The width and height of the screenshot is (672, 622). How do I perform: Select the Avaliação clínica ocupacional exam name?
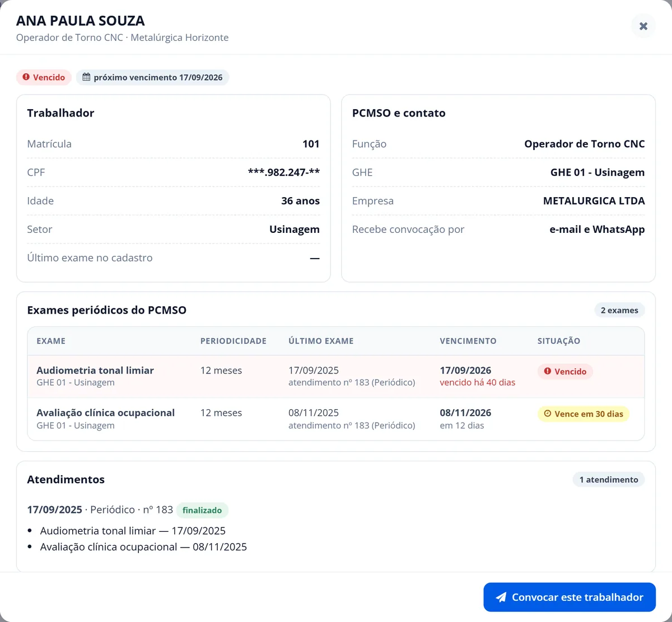pos(106,413)
